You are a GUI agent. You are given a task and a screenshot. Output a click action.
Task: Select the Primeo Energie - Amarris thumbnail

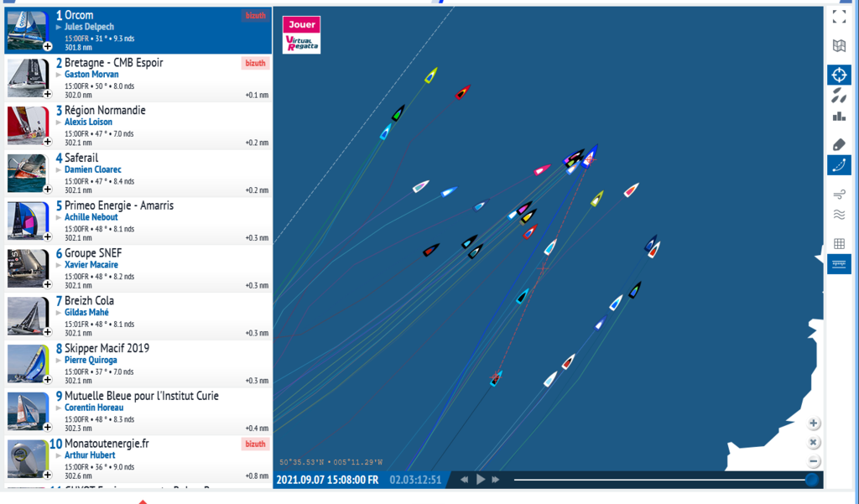pyautogui.click(x=28, y=221)
